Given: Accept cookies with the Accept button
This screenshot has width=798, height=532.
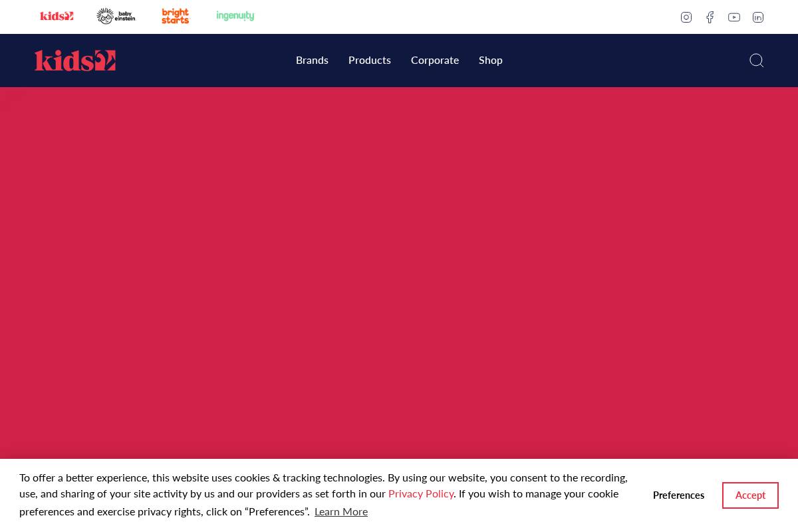Looking at the screenshot, I should [750, 495].
